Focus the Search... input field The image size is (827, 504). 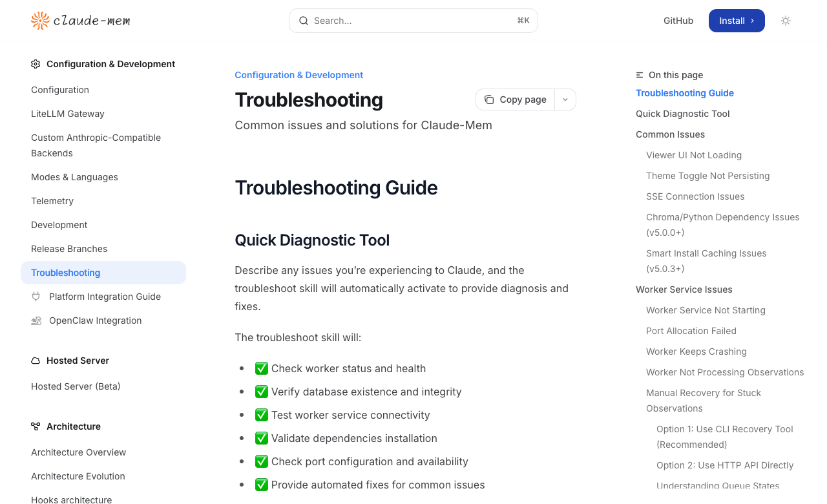point(413,21)
